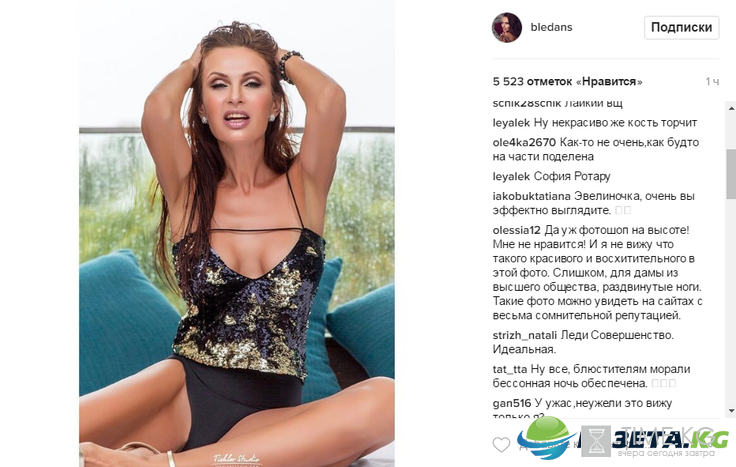Like the post with the heart icon
736x467 pixels.
pos(501,444)
